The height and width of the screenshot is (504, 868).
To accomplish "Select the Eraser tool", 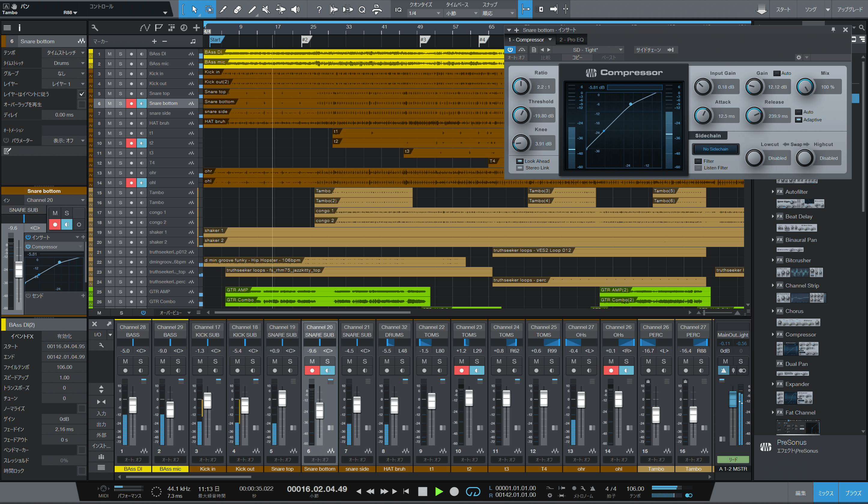I will pyautogui.click(x=238, y=9).
